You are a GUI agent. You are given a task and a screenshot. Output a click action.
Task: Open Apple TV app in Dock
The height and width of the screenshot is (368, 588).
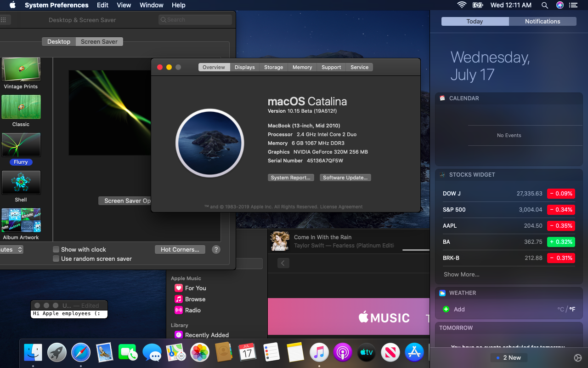pos(367,353)
